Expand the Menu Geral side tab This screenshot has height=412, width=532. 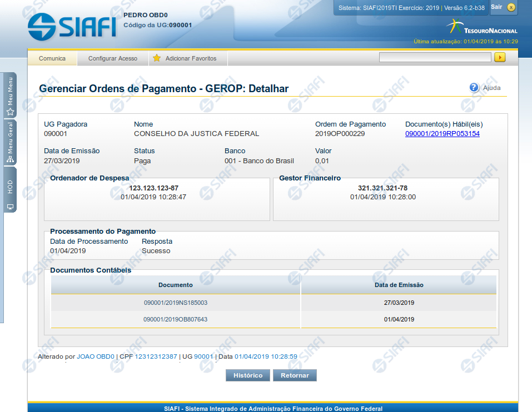[10, 143]
